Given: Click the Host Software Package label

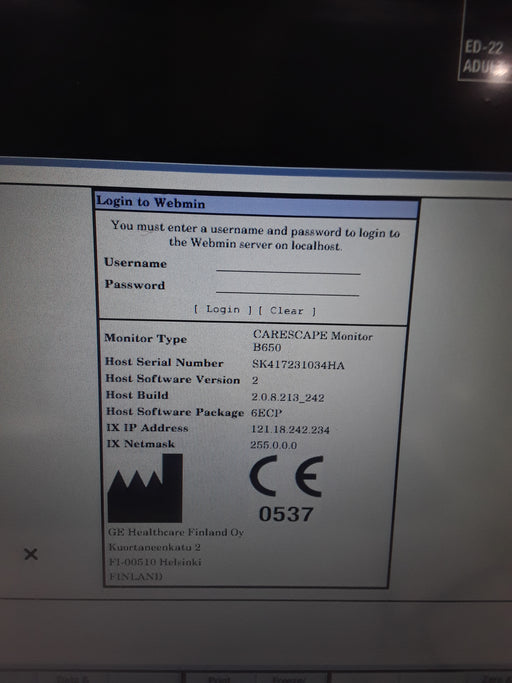Looking at the screenshot, I should (175, 412).
